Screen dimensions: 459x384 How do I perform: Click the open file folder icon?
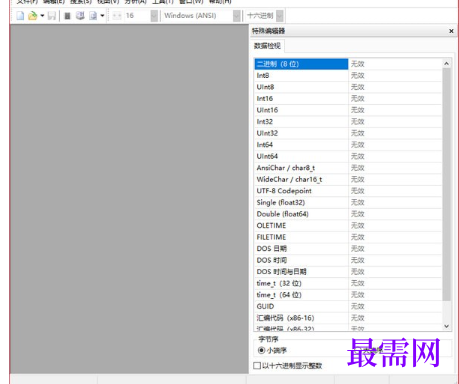point(32,16)
